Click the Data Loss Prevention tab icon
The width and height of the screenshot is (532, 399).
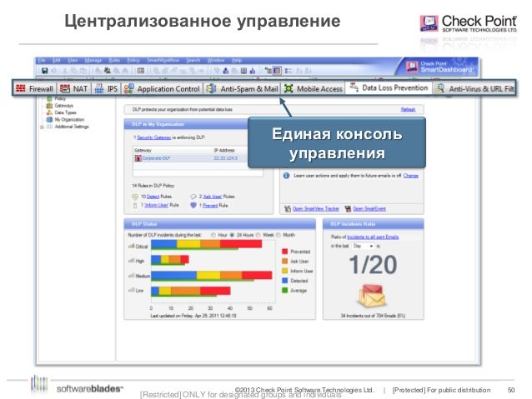(354, 87)
